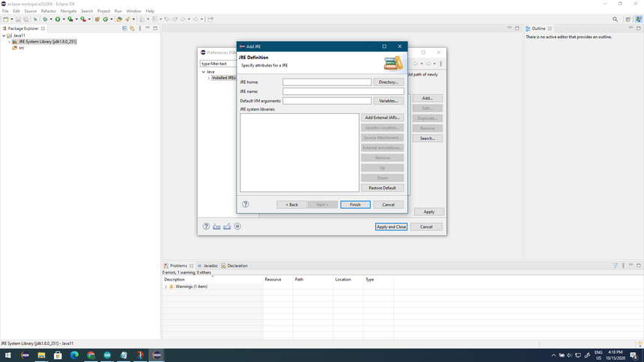Open Microsoft Edge from the taskbar
The width and height of the screenshot is (644, 362).
(74, 355)
